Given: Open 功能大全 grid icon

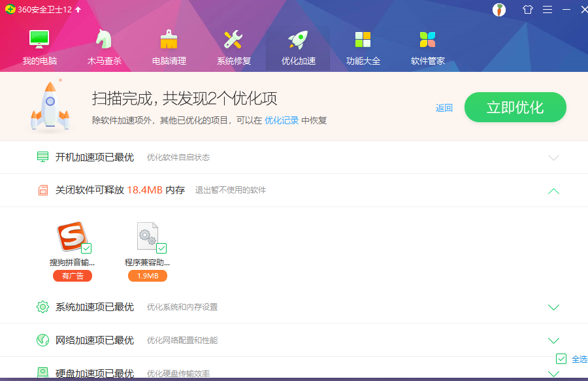Looking at the screenshot, I should (x=363, y=39).
